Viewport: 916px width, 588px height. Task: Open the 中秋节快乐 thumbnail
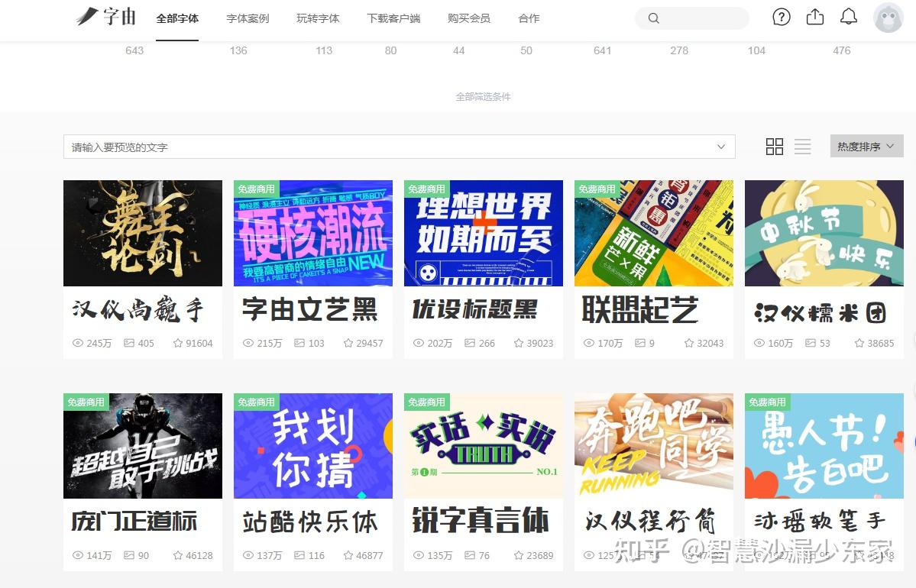click(x=824, y=233)
